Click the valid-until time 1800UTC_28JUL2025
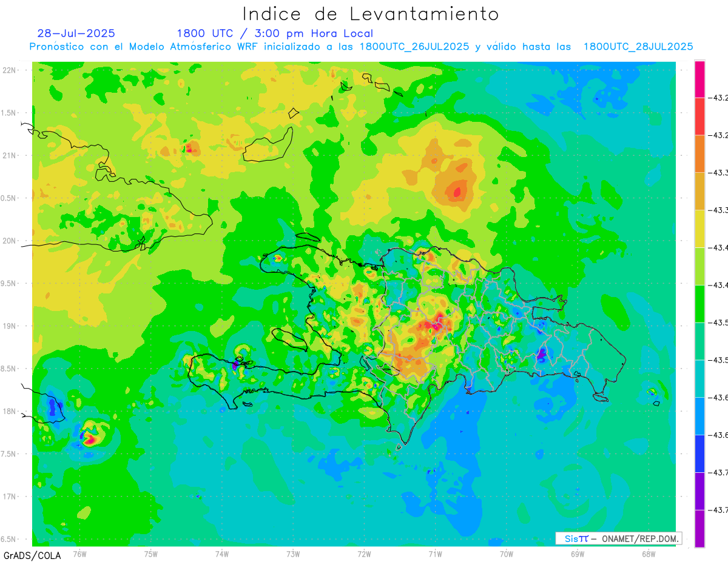Screen dimensions: 728x562 point(638,47)
